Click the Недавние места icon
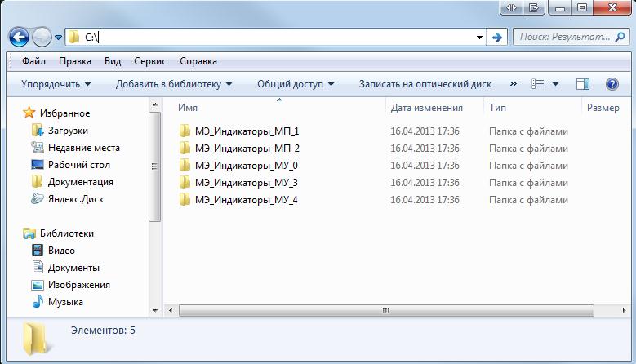This screenshot has height=364, width=636. click(x=38, y=147)
